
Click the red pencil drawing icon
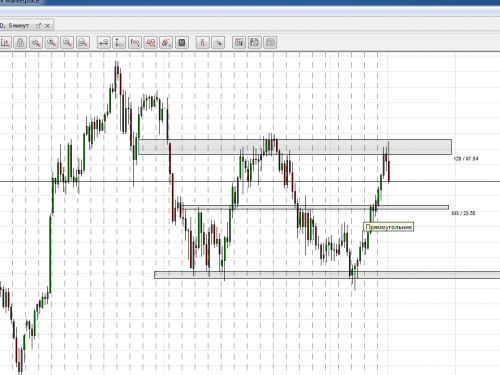pos(166,42)
